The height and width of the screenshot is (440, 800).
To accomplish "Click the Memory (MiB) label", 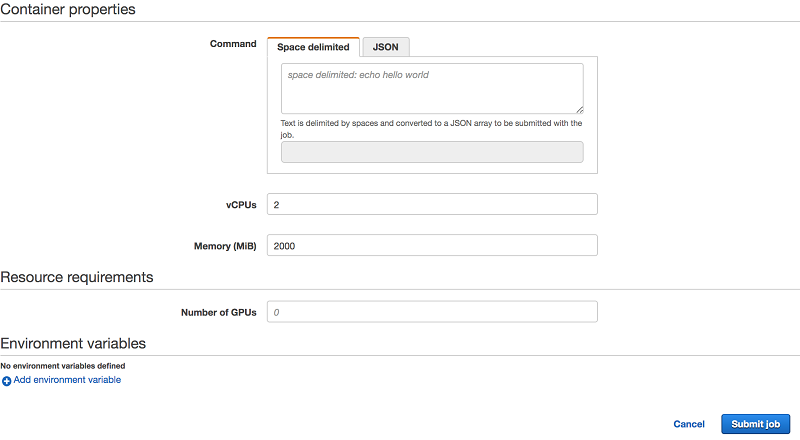I will [x=225, y=246].
